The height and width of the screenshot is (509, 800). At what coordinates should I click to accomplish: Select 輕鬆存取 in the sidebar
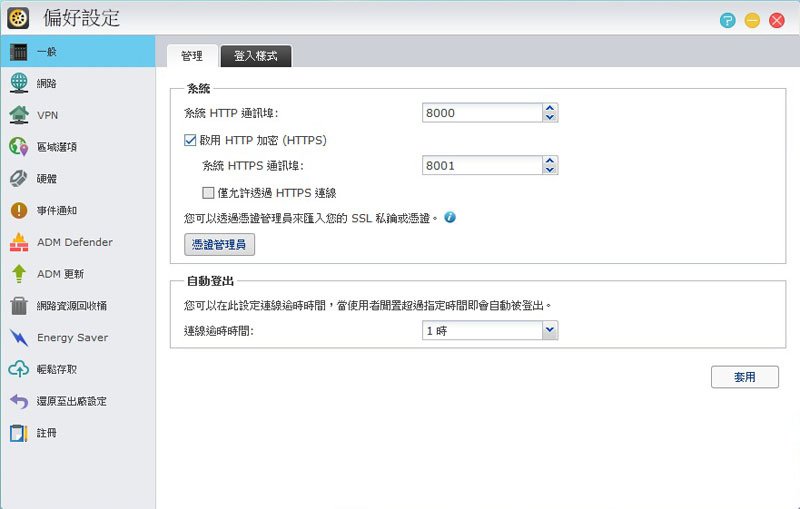78,369
